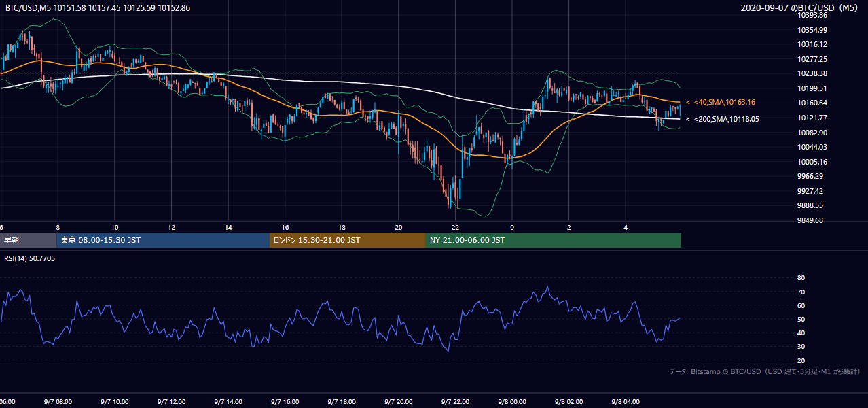Click the Bitstamp data source note
This screenshot has width=868, height=408.
click(765, 371)
